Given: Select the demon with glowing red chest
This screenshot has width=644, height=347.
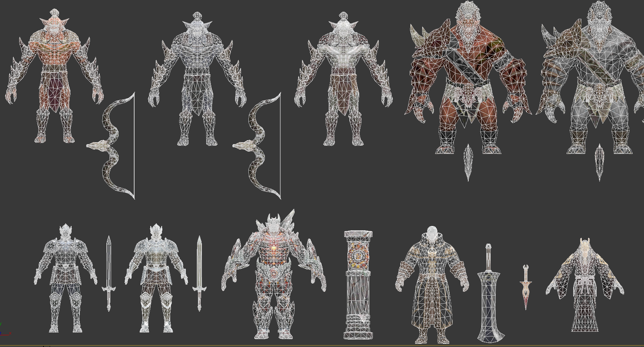Looking at the screenshot, I should [274, 274].
